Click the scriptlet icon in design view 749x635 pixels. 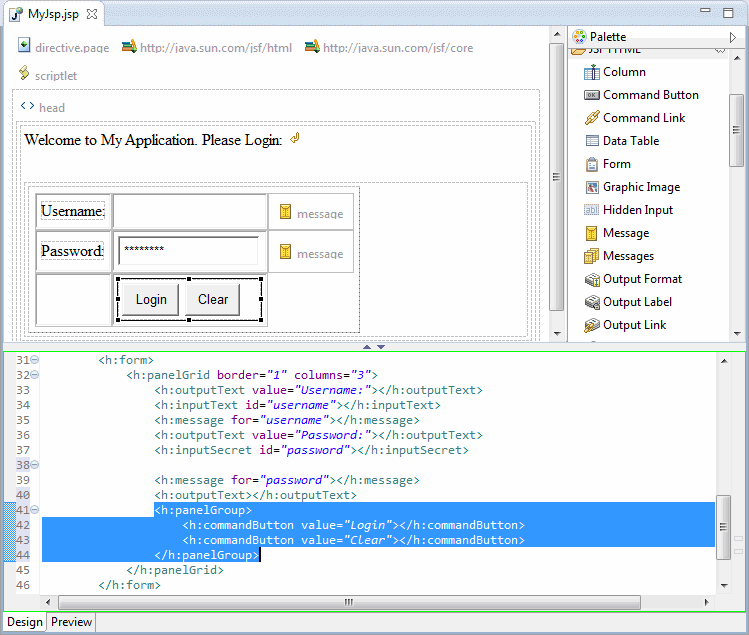[24, 74]
